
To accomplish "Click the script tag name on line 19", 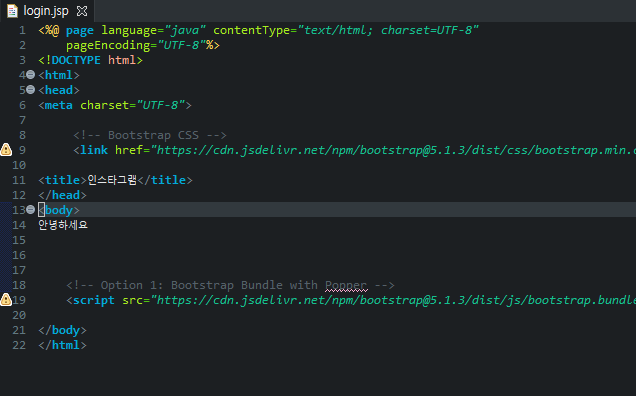I will click(94, 300).
